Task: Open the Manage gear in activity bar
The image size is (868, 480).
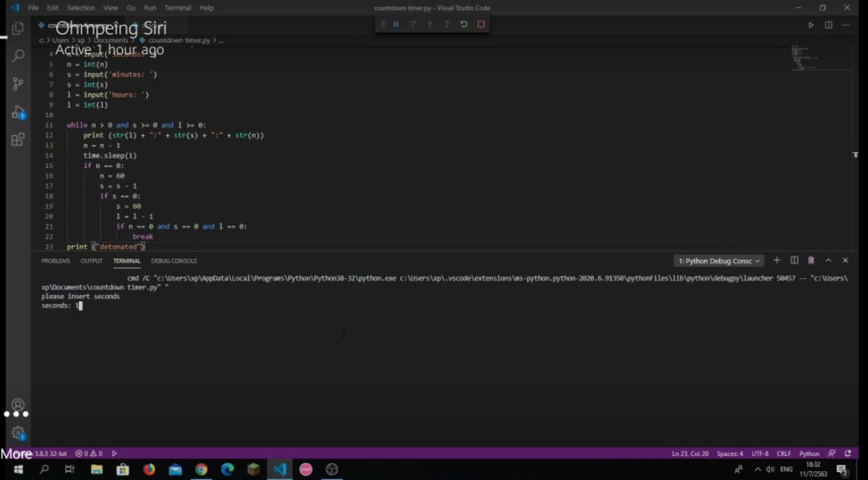Action: (x=18, y=433)
